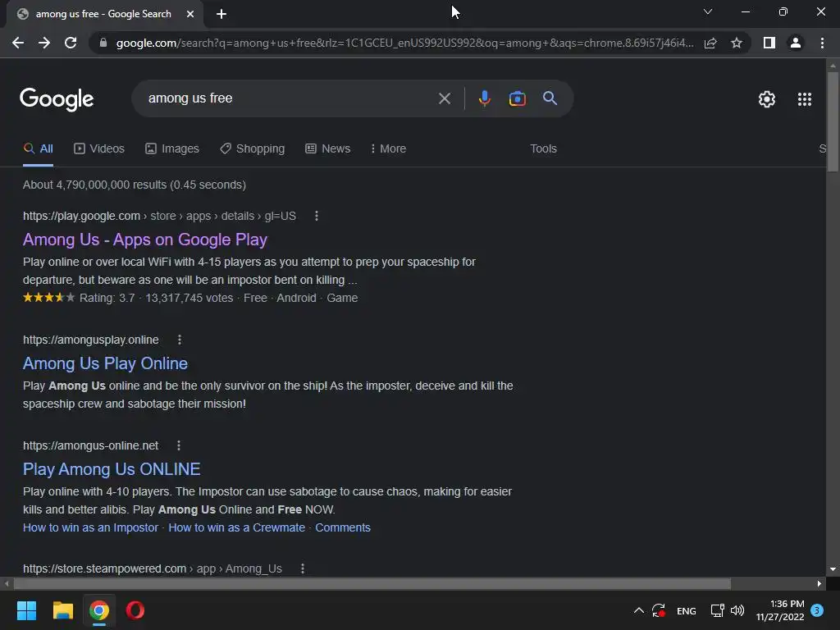Clear the search box text
This screenshot has height=630, width=840.
point(444,98)
